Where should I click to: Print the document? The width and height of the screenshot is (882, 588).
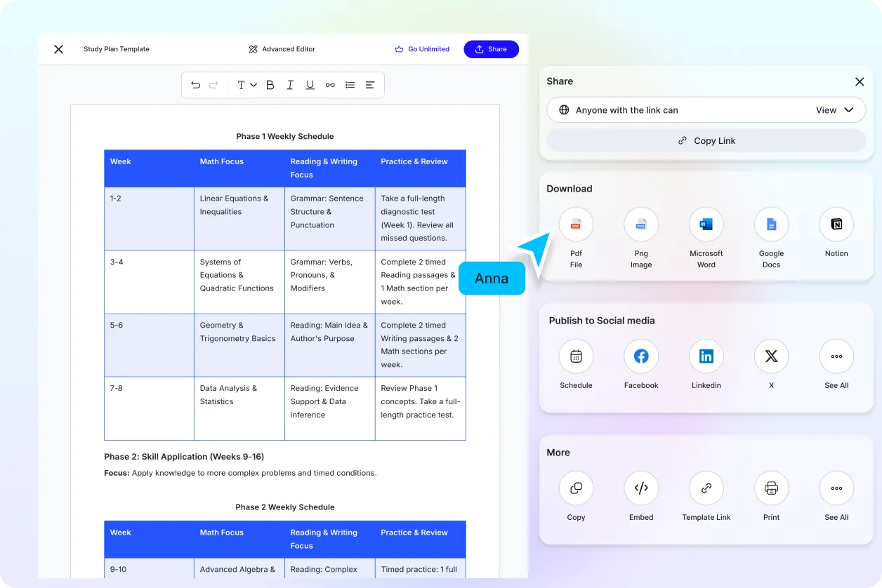tap(771, 488)
